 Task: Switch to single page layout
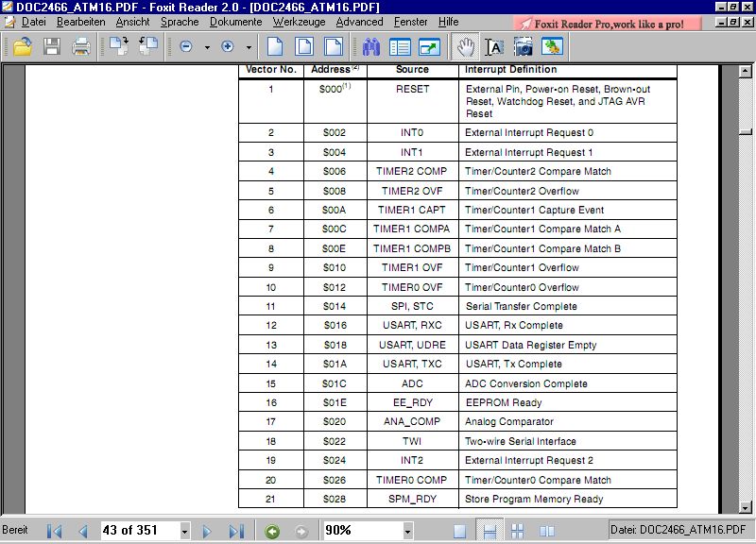coord(460,531)
